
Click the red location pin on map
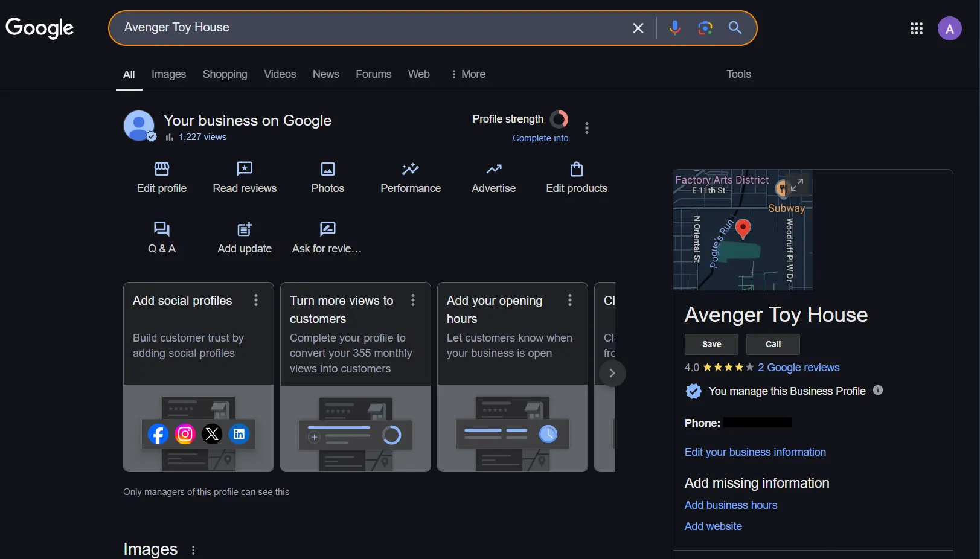[x=743, y=229]
